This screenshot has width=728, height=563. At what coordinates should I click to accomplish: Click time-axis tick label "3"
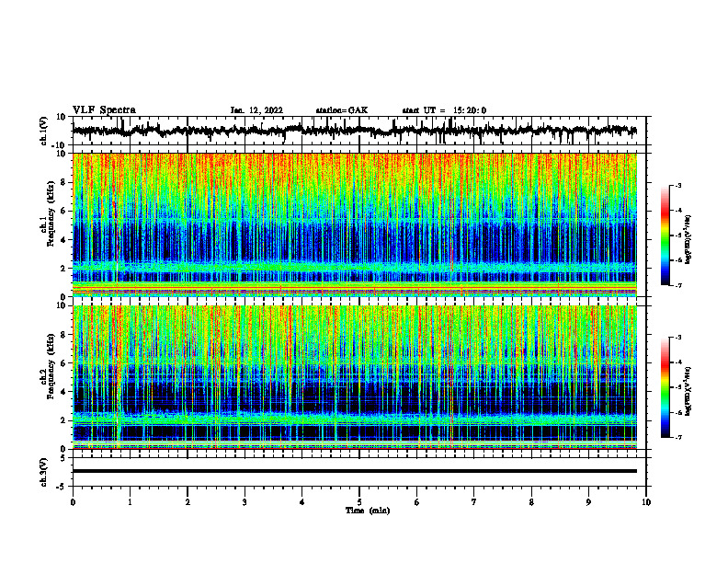245,502
